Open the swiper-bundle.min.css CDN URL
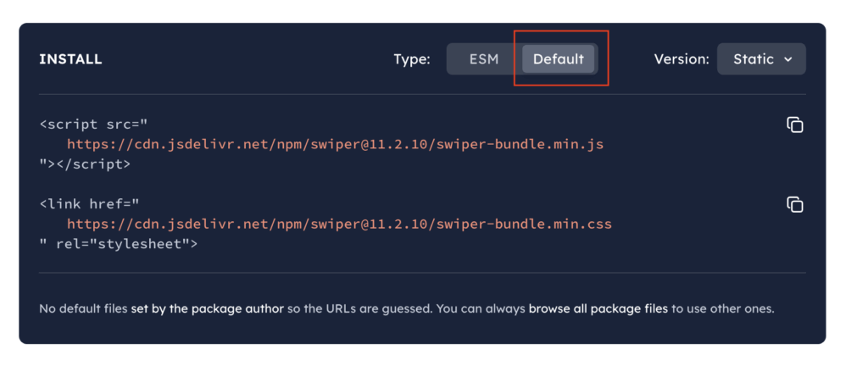Screen dimensions: 868x377 tap(339, 225)
